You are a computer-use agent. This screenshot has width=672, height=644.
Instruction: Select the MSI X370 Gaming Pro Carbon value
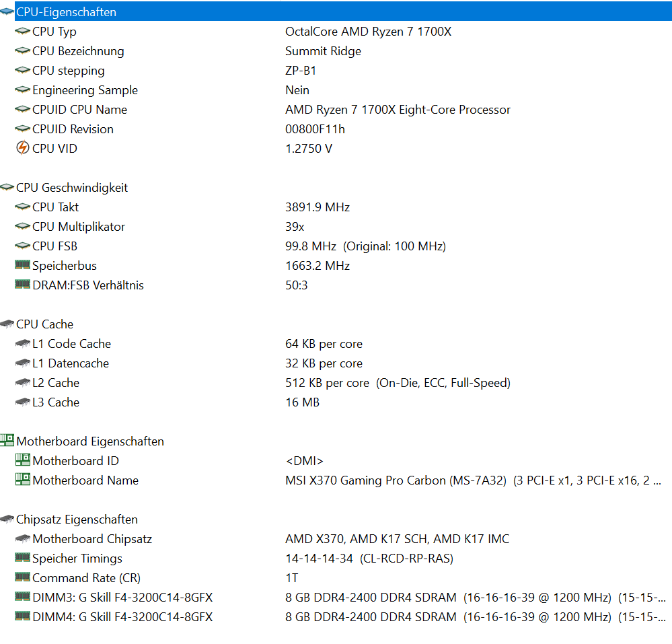473,480
